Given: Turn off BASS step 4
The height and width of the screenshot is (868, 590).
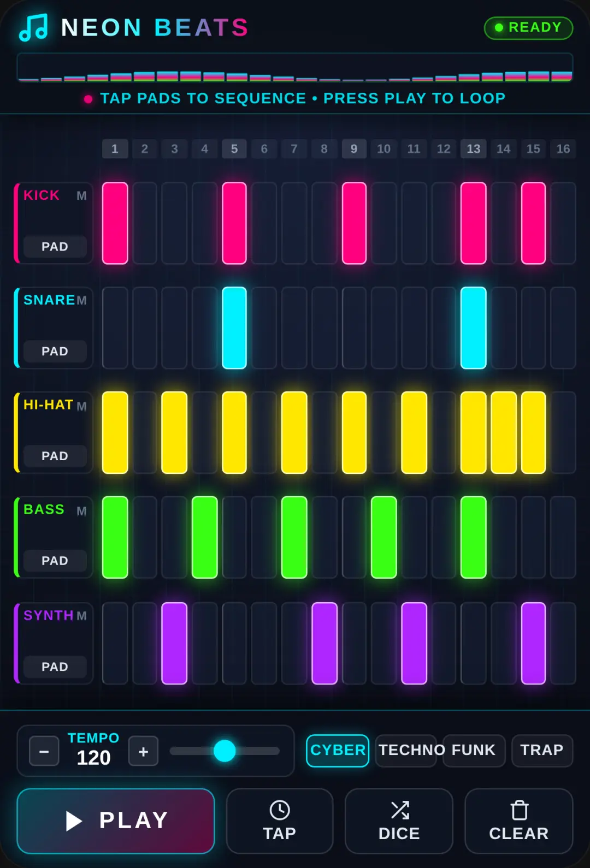Looking at the screenshot, I should click(205, 537).
